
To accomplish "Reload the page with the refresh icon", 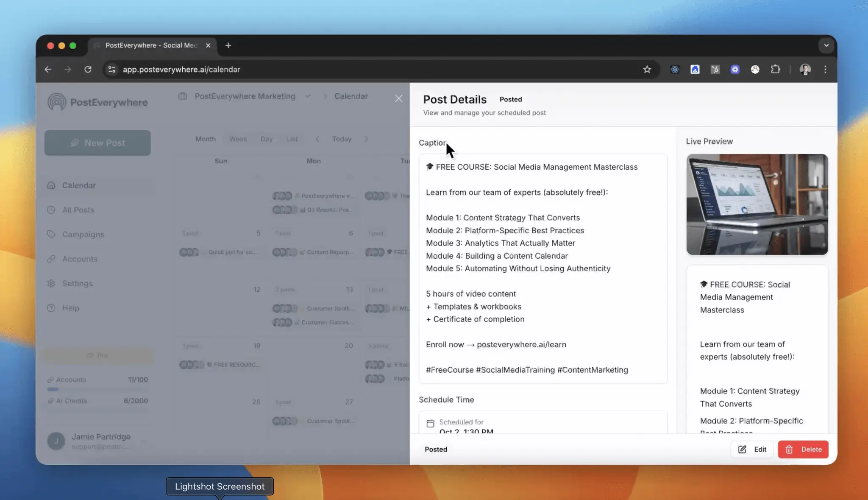I will [x=88, y=69].
